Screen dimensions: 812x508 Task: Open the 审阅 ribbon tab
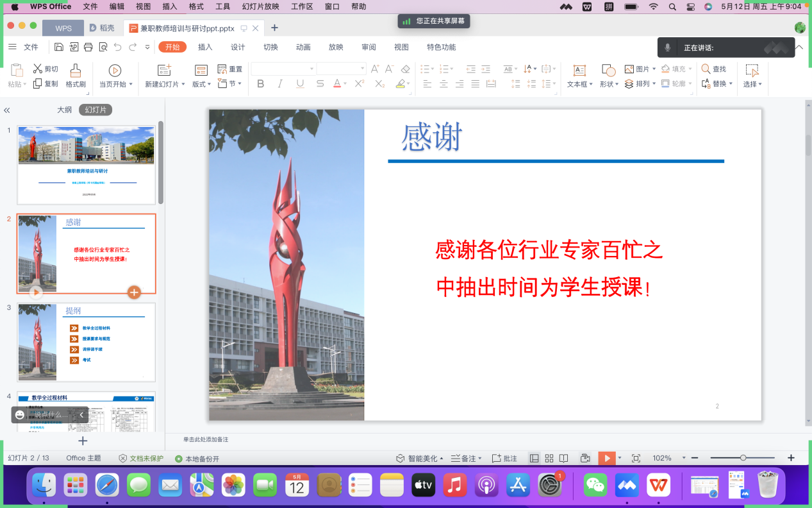[369, 47]
